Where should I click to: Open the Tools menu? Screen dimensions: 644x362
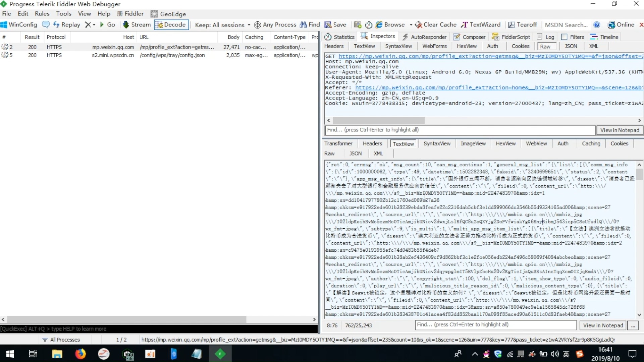tap(63, 13)
